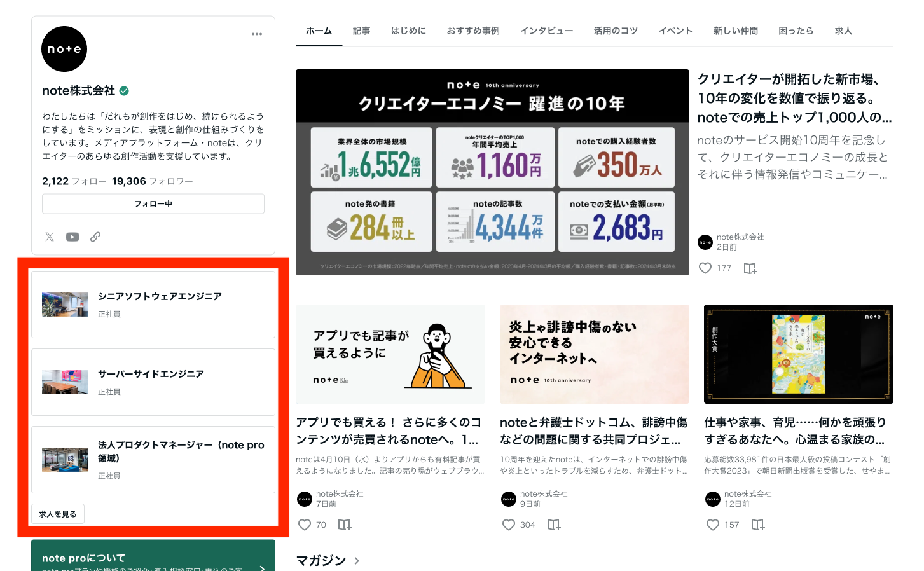Go to the 困ったら tab
This screenshot has height=571, width=924.
pyautogui.click(x=797, y=31)
